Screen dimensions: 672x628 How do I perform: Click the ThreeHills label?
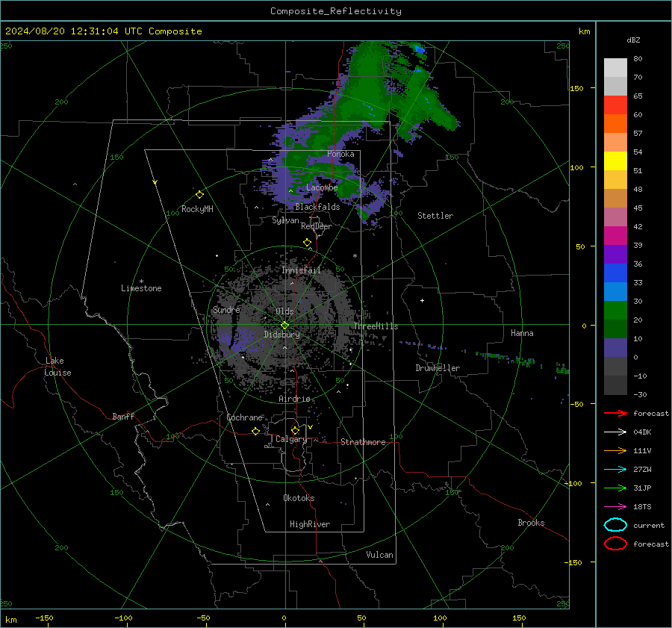pyautogui.click(x=376, y=326)
